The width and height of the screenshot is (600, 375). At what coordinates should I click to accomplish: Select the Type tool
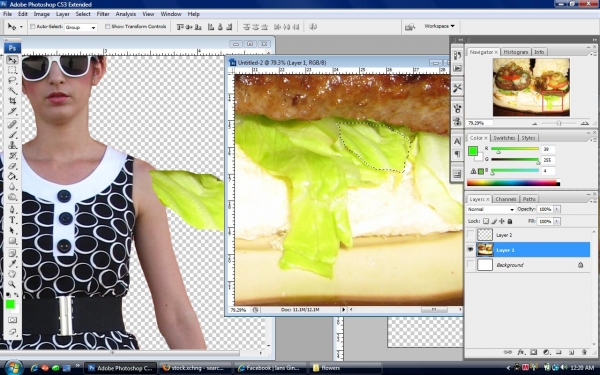tap(12, 220)
